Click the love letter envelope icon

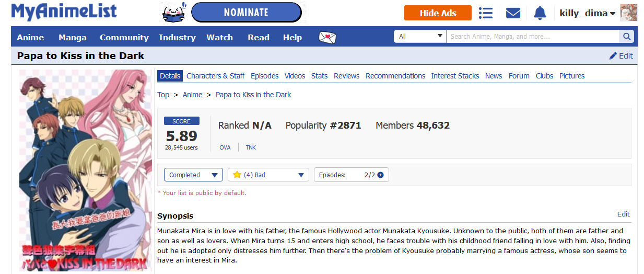pyautogui.click(x=327, y=38)
